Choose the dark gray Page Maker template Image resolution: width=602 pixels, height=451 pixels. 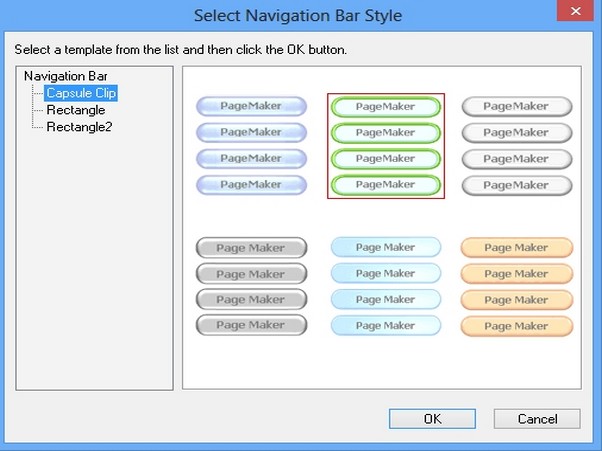251,286
